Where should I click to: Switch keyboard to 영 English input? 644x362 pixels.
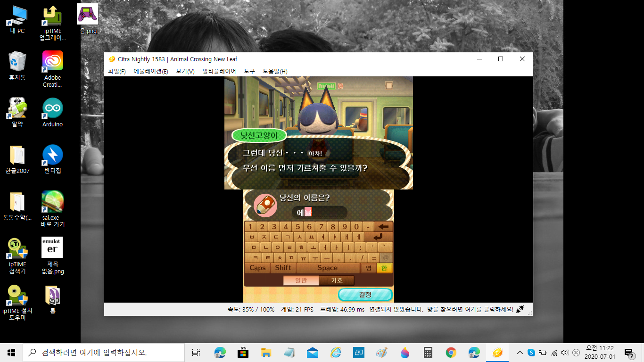(x=369, y=268)
